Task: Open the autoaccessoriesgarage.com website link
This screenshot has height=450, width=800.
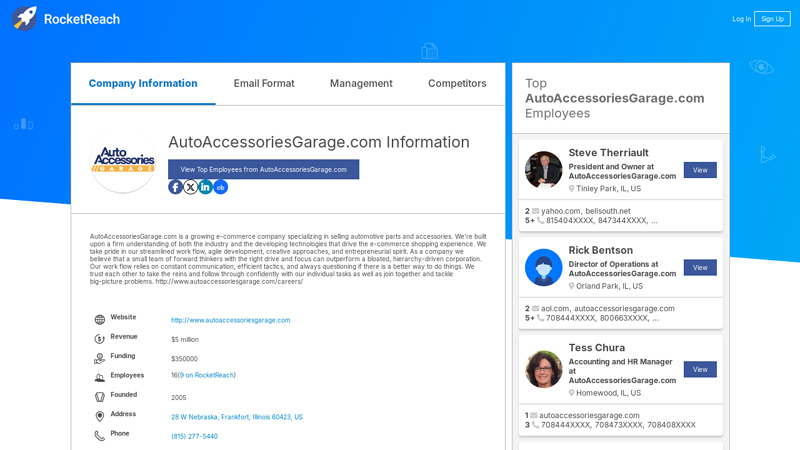Action: [x=231, y=320]
